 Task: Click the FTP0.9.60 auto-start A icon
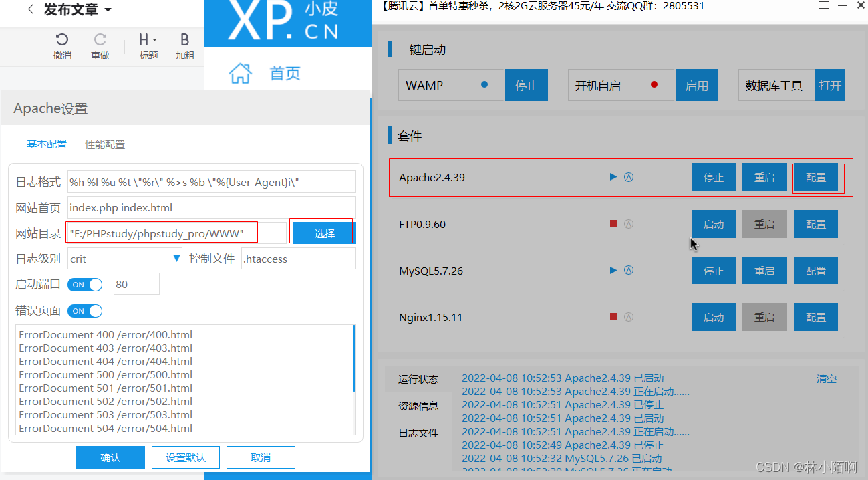point(628,224)
